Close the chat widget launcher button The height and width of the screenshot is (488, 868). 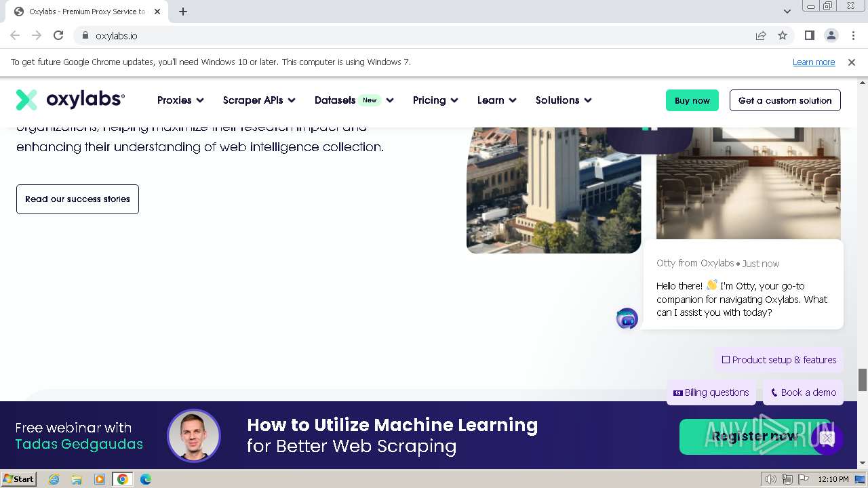point(827,439)
